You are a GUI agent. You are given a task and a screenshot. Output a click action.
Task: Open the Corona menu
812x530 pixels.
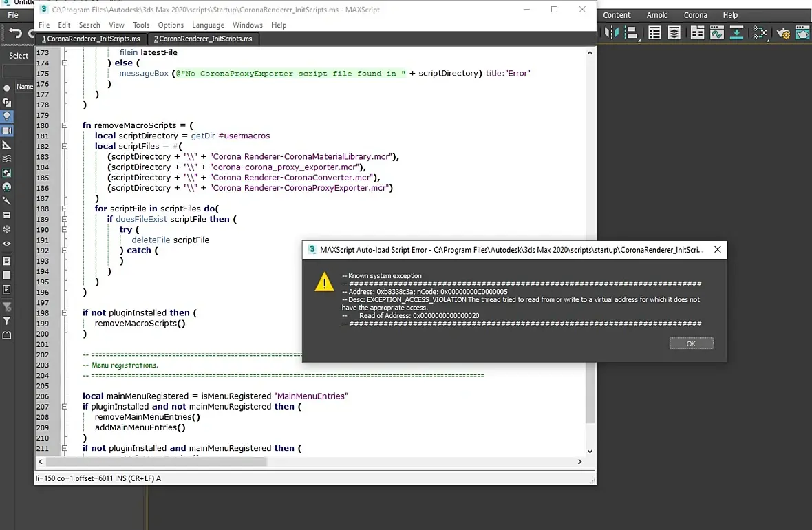point(695,15)
